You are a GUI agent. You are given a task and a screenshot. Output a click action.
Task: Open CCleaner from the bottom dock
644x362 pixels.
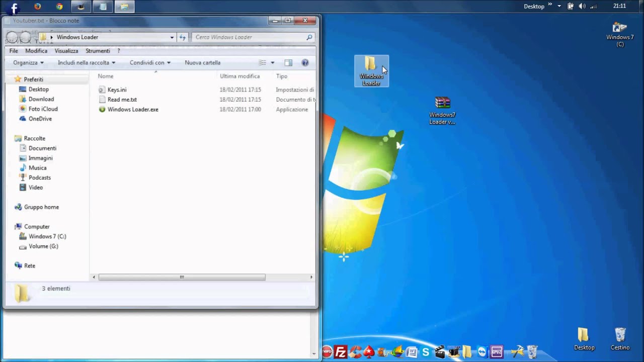(x=356, y=351)
